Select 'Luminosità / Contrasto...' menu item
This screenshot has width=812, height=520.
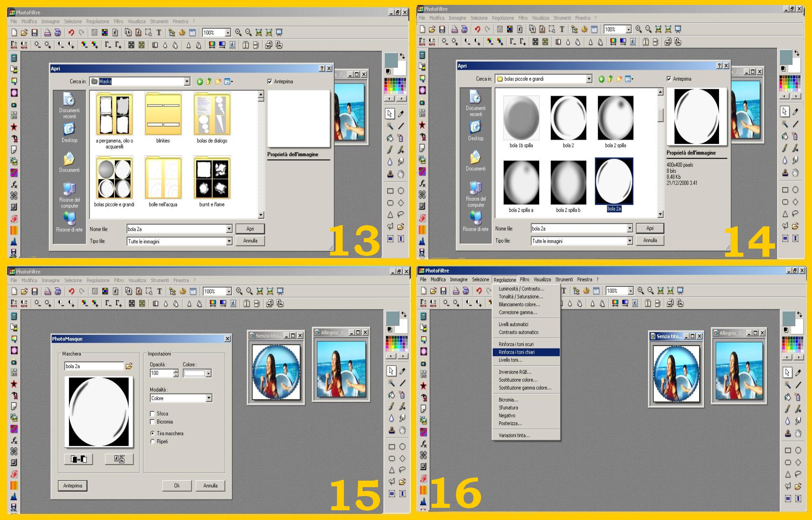pos(521,289)
